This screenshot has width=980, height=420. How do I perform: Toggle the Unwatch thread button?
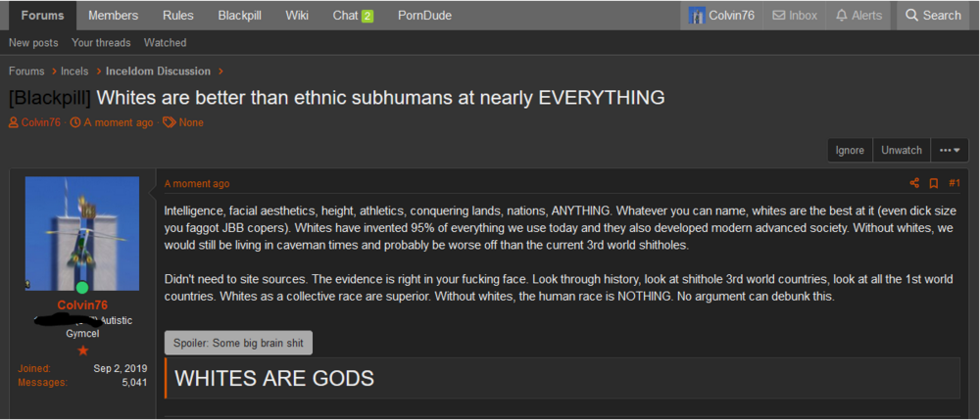(902, 151)
